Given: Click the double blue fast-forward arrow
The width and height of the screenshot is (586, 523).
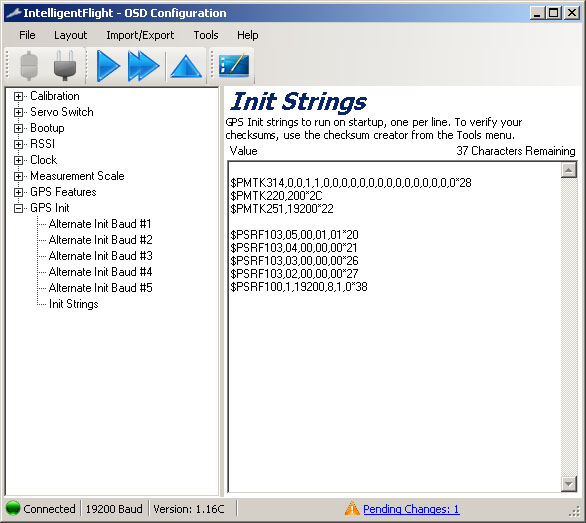Looking at the screenshot, I should click(144, 66).
